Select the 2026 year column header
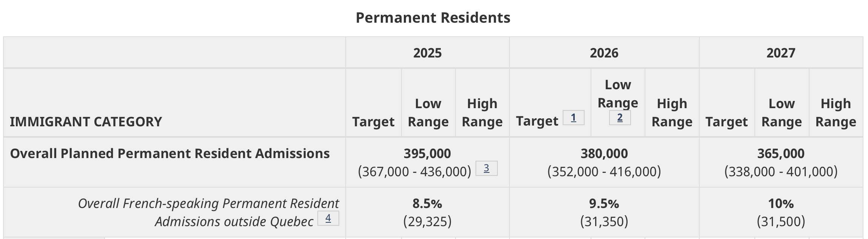 604,53
